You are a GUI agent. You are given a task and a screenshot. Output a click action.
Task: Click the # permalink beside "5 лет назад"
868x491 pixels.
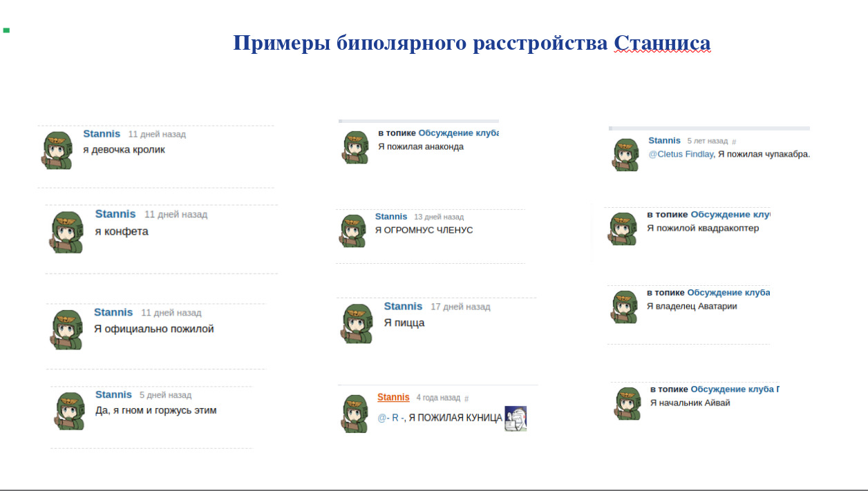click(x=734, y=142)
